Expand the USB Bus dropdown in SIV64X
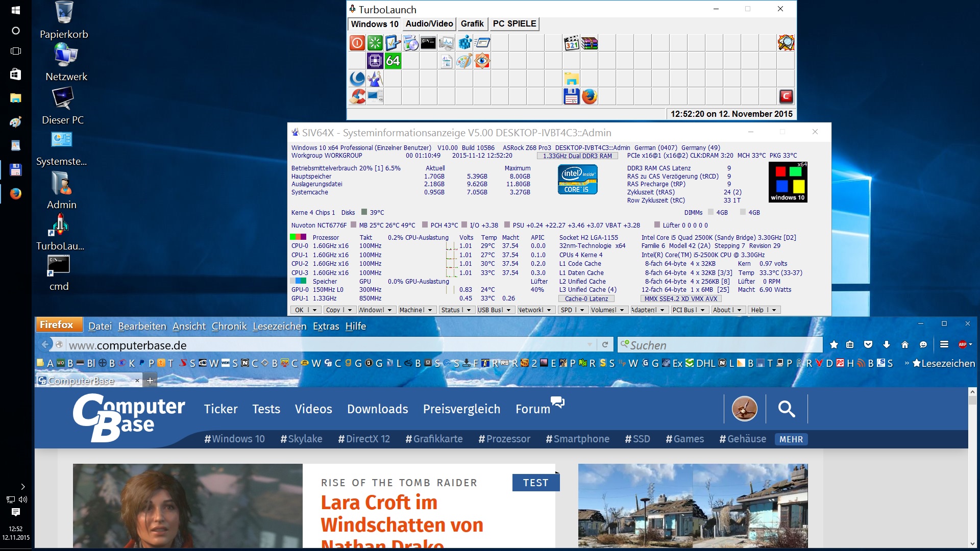Image resolution: width=980 pixels, height=551 pixels. [x=508, y=310]
